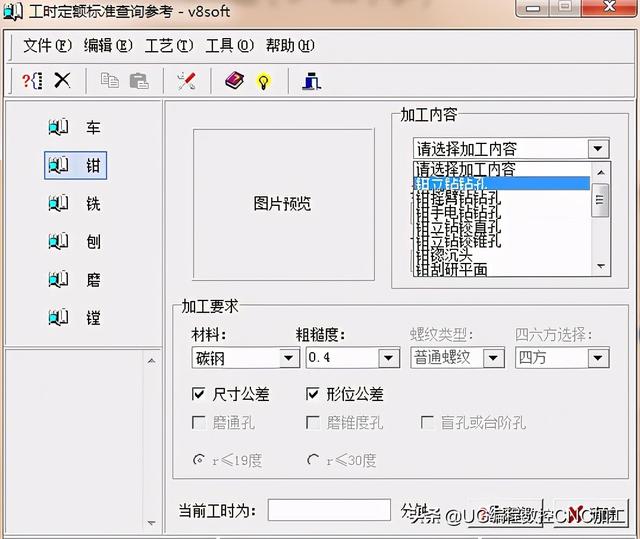Click the dropdown list scrollbar thumb
This screenshot has width=640, height=539.
[x=600, y=200]
